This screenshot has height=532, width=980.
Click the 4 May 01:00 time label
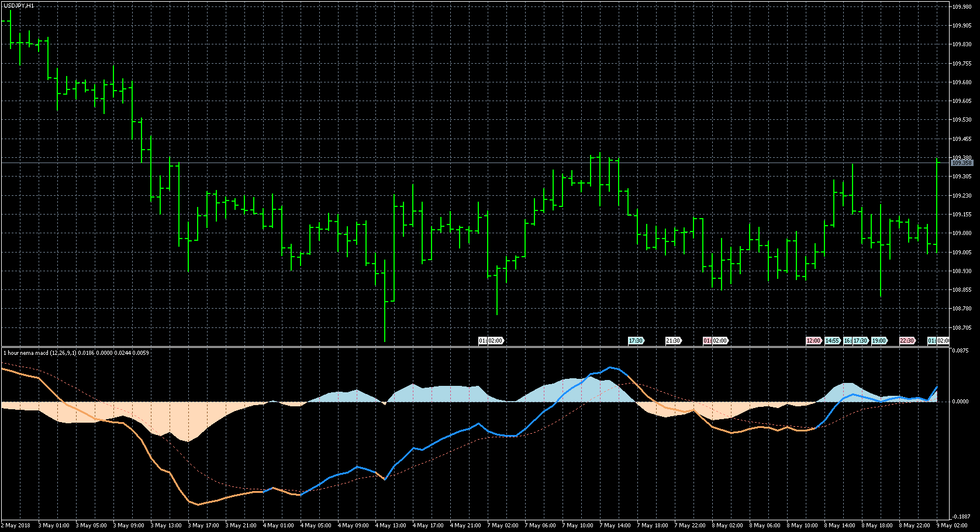tap(279, 525)
